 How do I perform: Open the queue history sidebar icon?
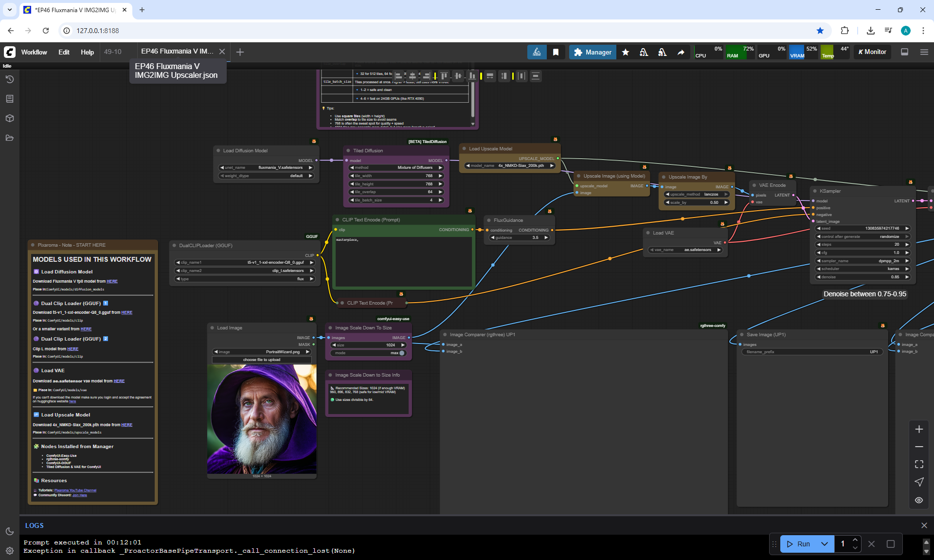pos(9,79)
